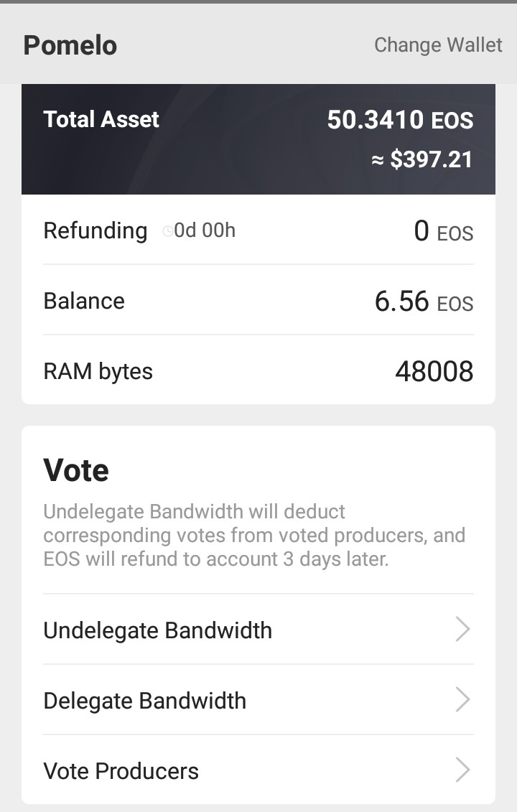This screenshot has width=517, height=812.
Task: Click the 0 EOS refunding amount
Action: pyautogui.click(x=444, y=231)
